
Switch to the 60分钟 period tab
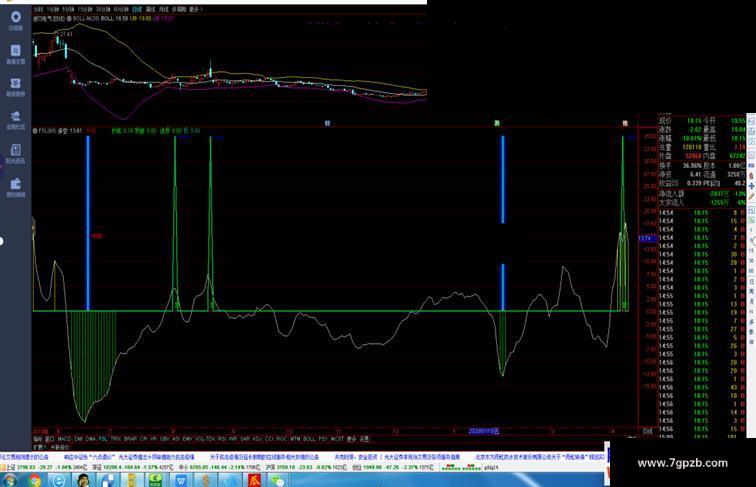point(121,9)
